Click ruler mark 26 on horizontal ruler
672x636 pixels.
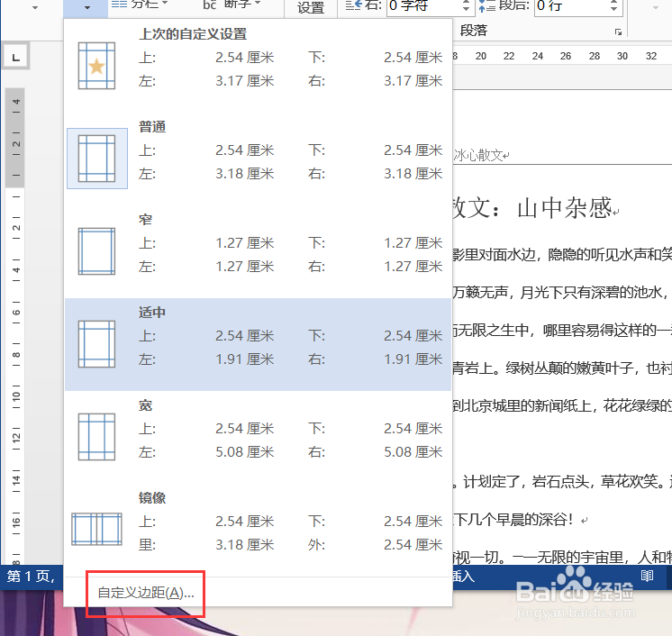point(566,56)
